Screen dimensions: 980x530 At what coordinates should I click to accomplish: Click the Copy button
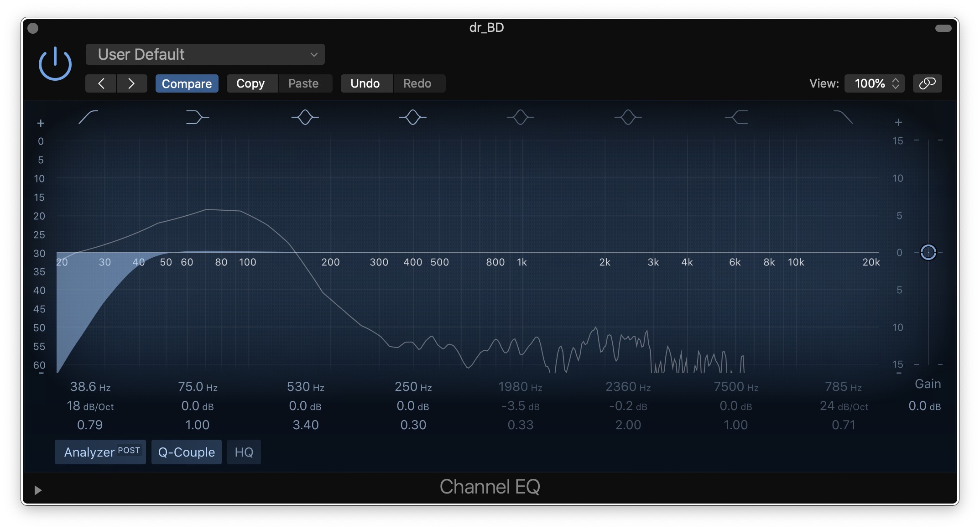point(250,83)
